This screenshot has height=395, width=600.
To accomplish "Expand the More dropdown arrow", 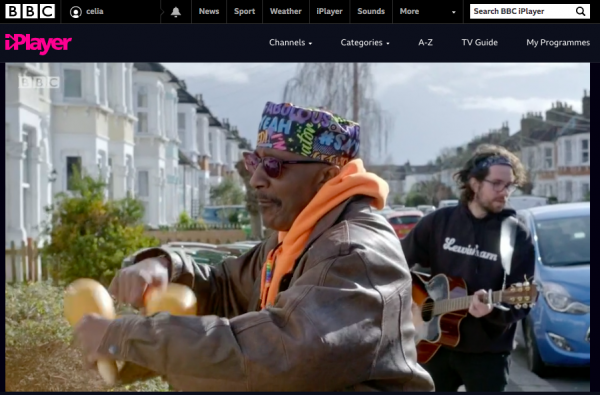I will (454, 12).
